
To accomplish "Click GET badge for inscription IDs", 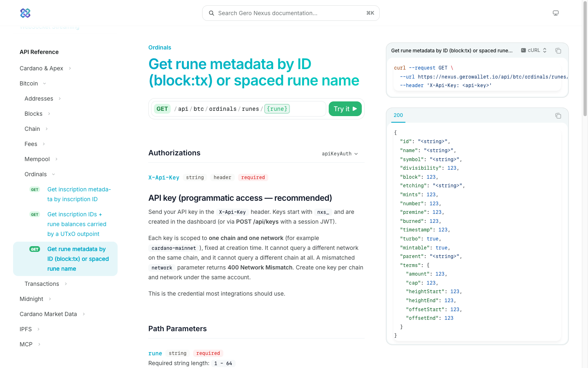I will pyautogui.click(x=35, y=215).
